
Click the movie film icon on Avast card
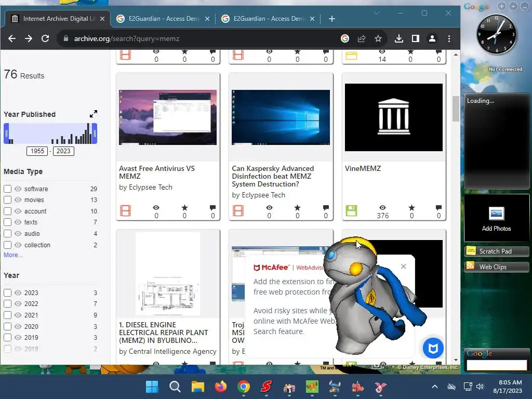click(x=125, y=211)
